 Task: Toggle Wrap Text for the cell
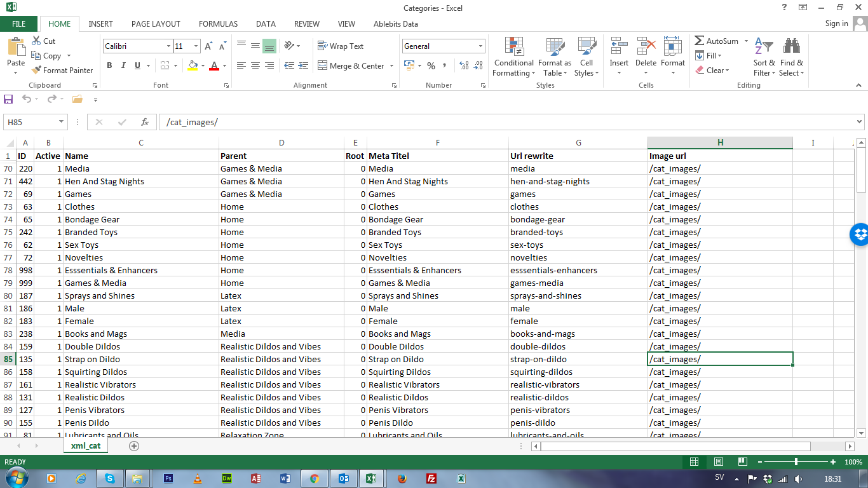tap(341, 46)
